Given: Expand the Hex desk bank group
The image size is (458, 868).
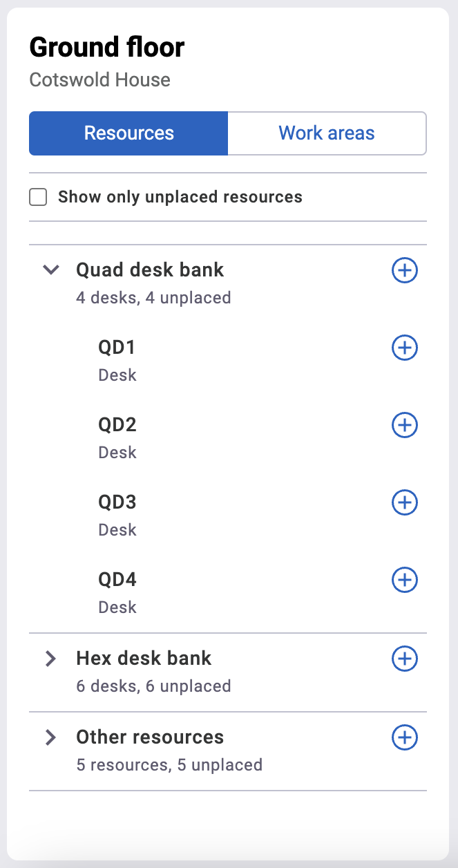Looking at the screenshot, I should 50,659.
